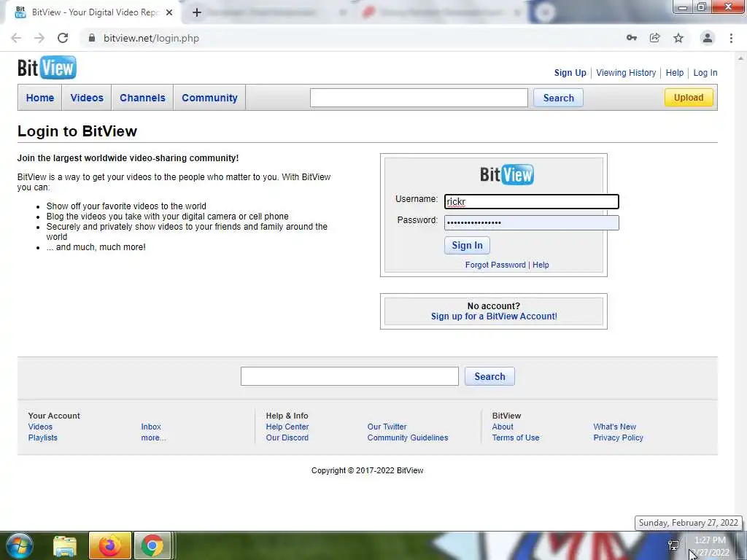
Task: Close the BitView browser tab
Action: pyautogui.click(x=169, y=12)
